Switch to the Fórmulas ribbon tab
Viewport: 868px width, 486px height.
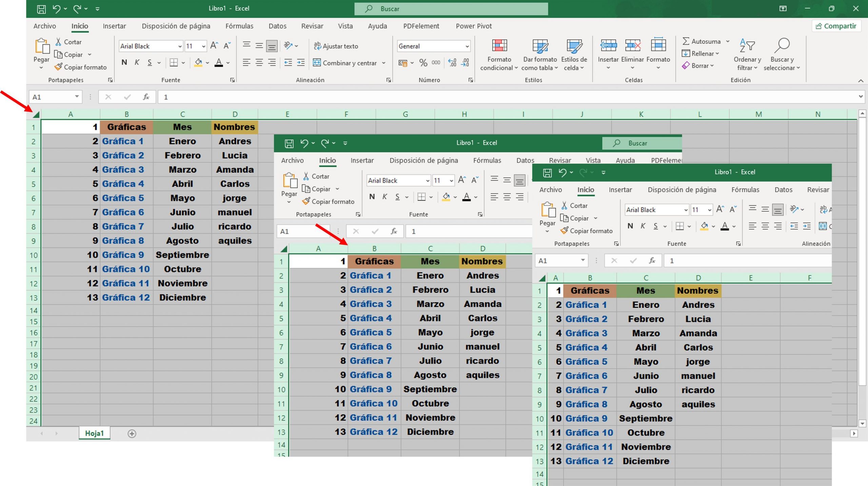click(239, 26)
